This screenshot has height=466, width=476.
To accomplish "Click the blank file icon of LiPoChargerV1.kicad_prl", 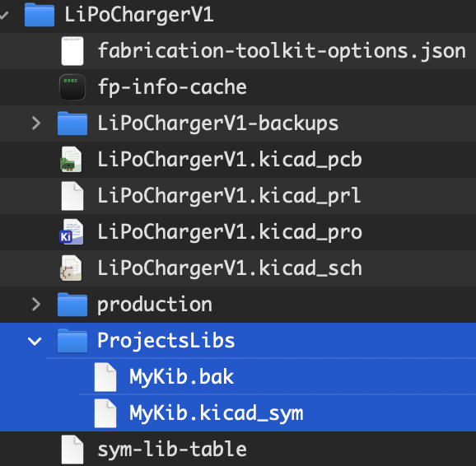I will [x=72, y=196].
